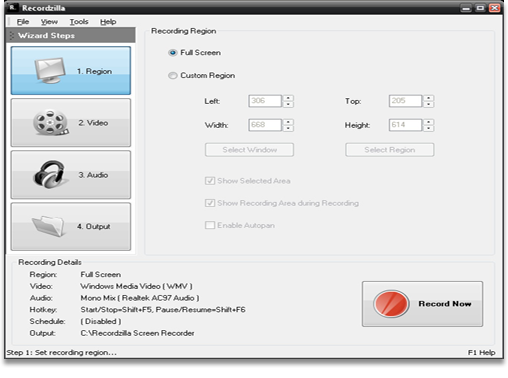Decrease the Width value with down arrow

pyautogui.click(x=288, y=128)
